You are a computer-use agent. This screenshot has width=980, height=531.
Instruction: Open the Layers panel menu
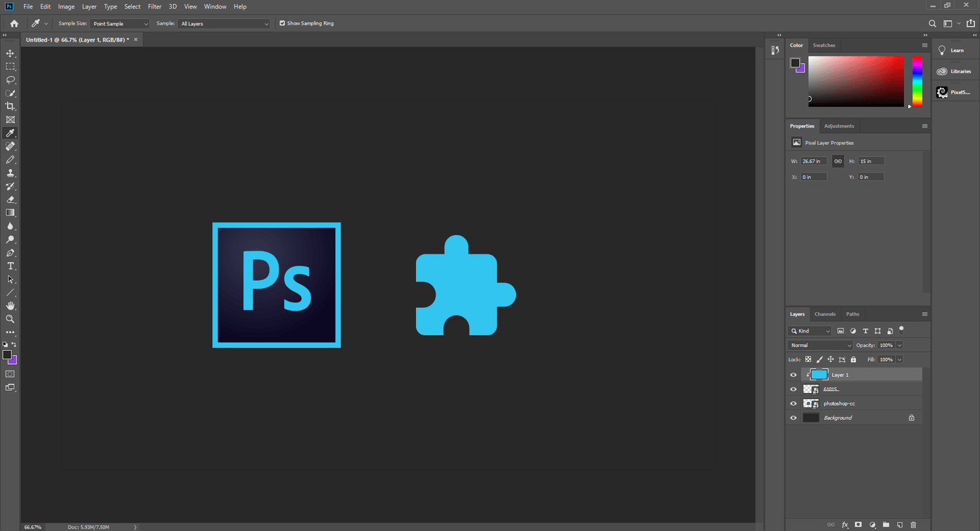point(924,314)
